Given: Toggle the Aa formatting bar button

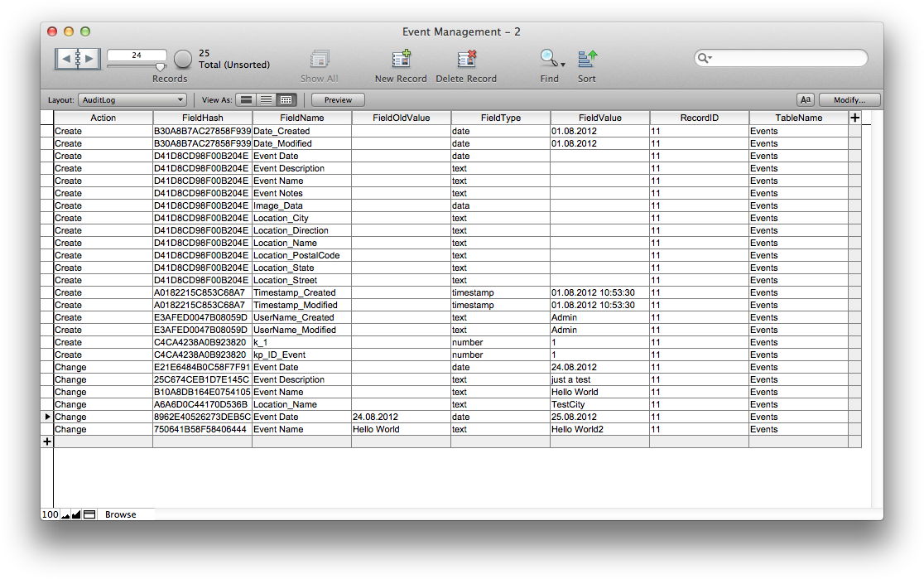Looking at the screenshot, I should pos(805,99).
